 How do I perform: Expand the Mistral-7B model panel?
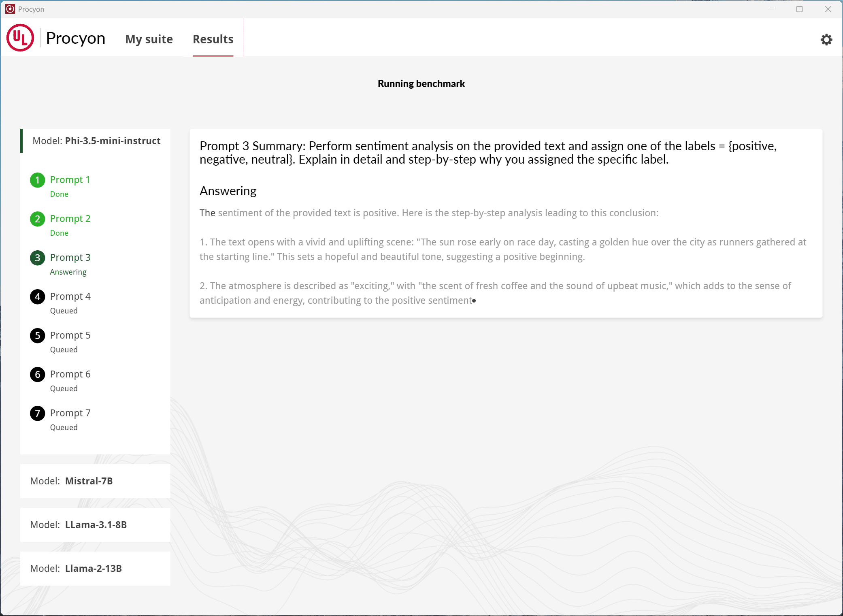(95, 481)
